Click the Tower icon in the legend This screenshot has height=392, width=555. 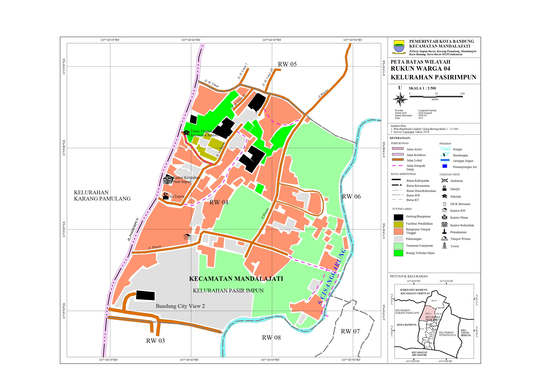[x=444, y=246]
